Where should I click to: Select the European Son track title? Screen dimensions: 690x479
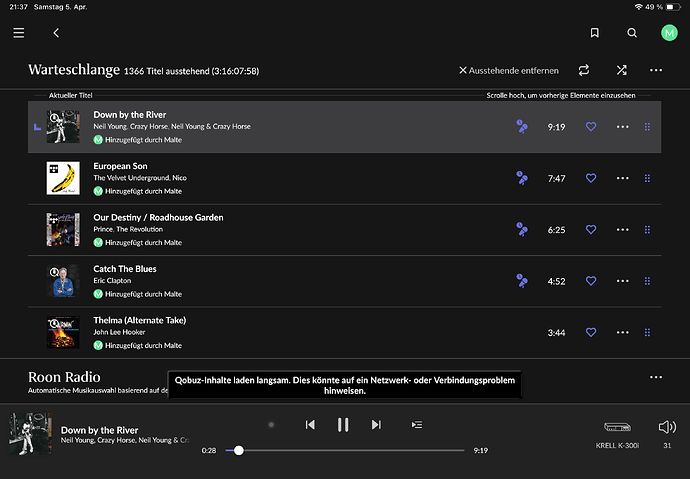pyautogui.click(x=120, y=166)
